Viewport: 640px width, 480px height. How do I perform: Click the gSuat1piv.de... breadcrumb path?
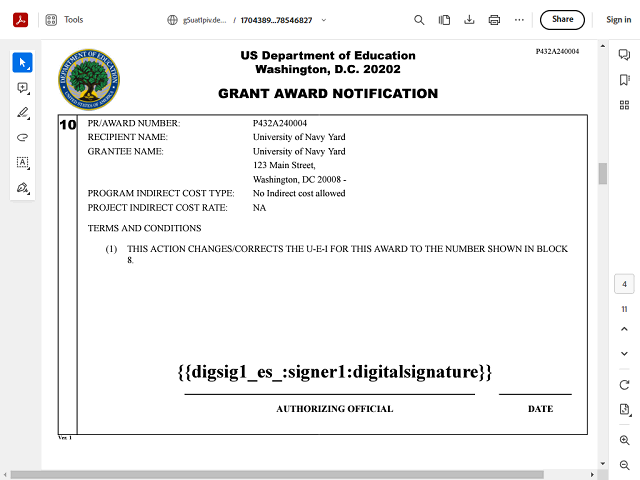click(x=204, y=20)
